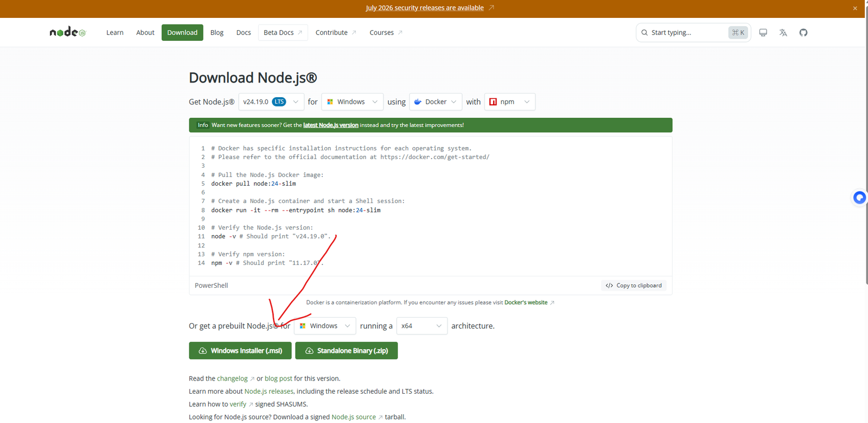This screenshot has width=868, height=423.
Task: Download the Windows Installer (.msi)
Action: pyautogui.click(x=240, y=351)
